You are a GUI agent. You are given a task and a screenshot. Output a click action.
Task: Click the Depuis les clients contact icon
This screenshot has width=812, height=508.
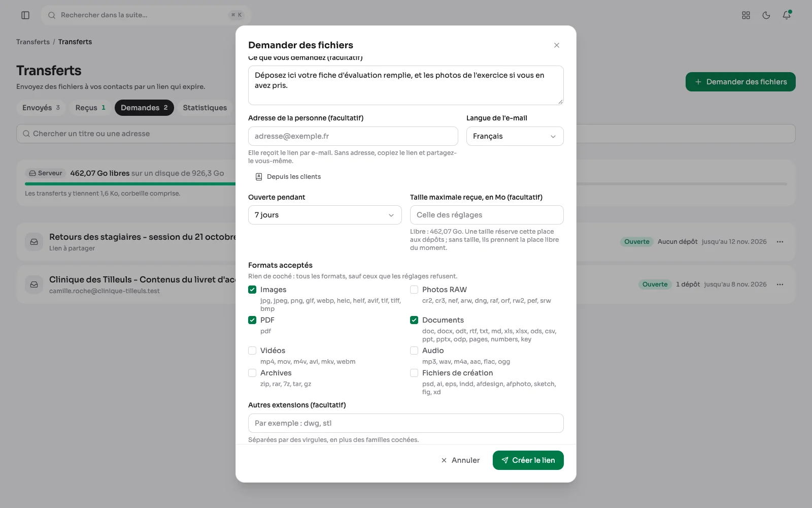click(259, 177)
